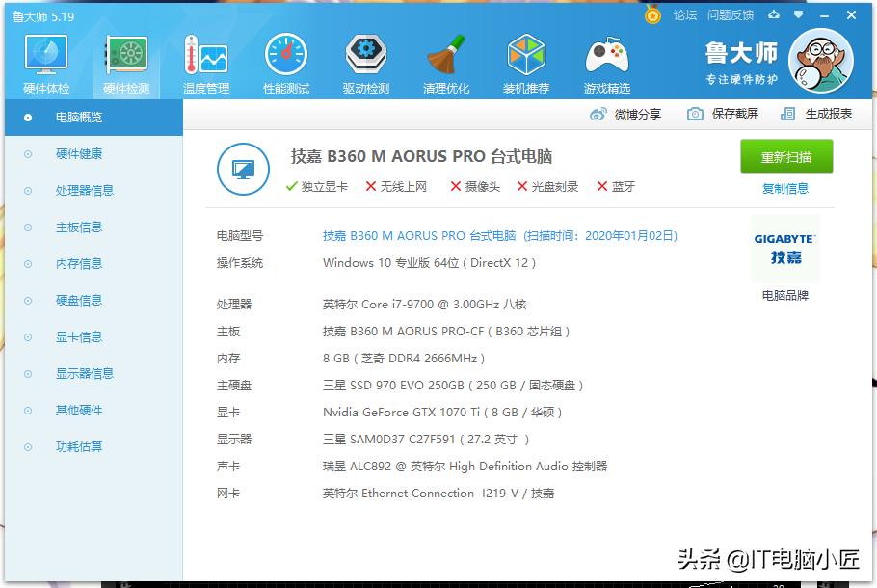Open the 硬件体检 hardware checkup tool
The width and height of the screenshot is (877, 588).
44,61
